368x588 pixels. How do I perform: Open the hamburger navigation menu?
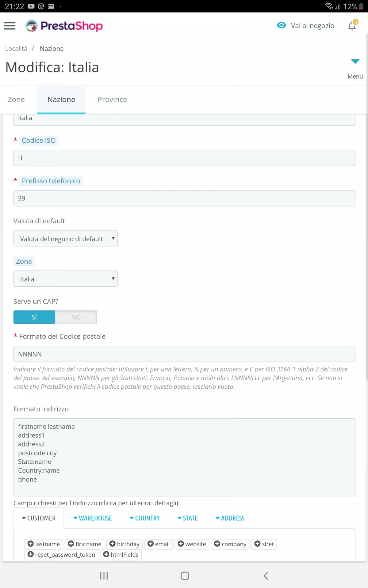coord(10,26)
